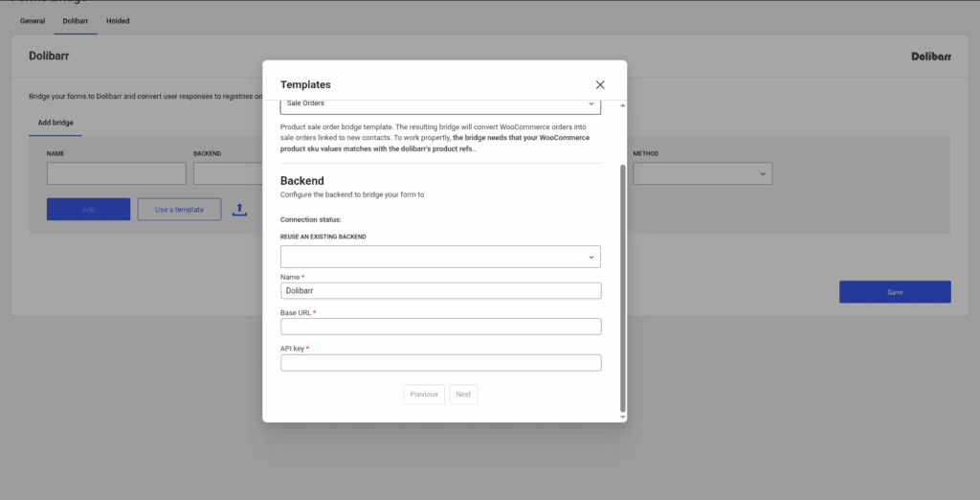Click the Backend section heading

tap(301, 181)
